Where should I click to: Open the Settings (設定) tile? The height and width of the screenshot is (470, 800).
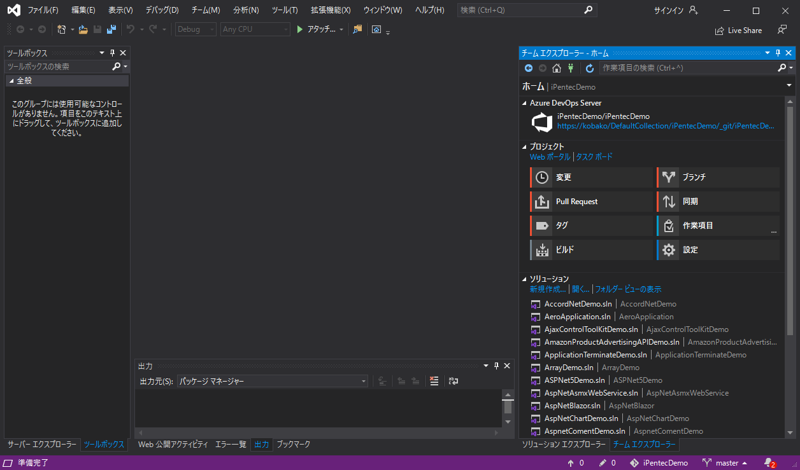(x=718, y=250)
